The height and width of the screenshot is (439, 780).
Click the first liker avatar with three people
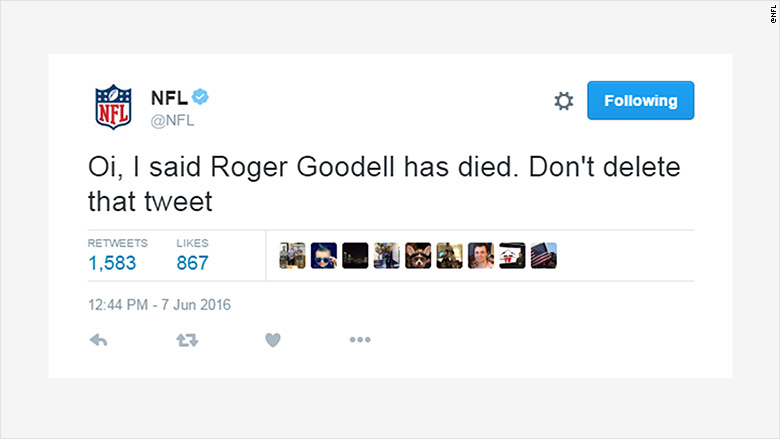(292, 256)
